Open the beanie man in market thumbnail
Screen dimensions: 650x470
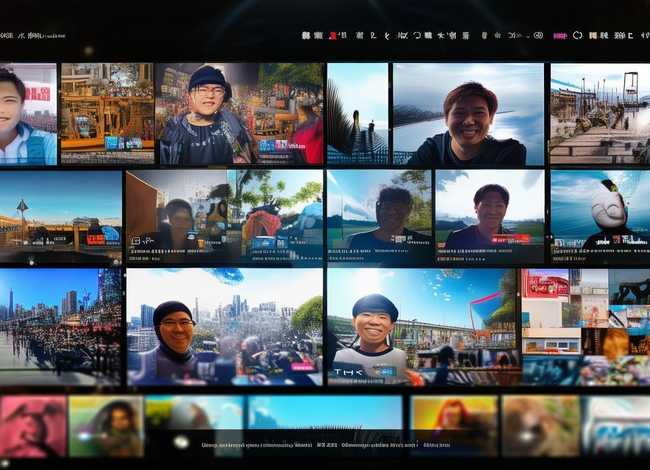239,113
